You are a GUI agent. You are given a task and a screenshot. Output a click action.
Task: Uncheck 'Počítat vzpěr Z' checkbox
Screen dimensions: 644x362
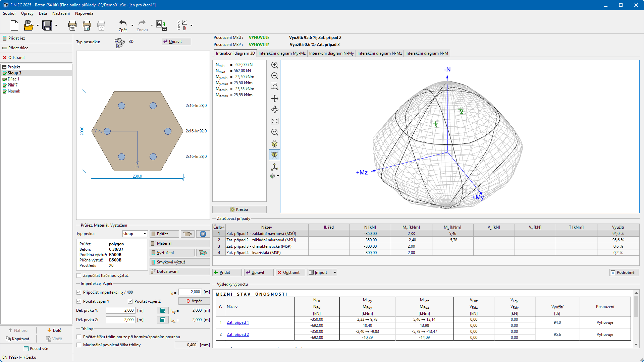130,301
